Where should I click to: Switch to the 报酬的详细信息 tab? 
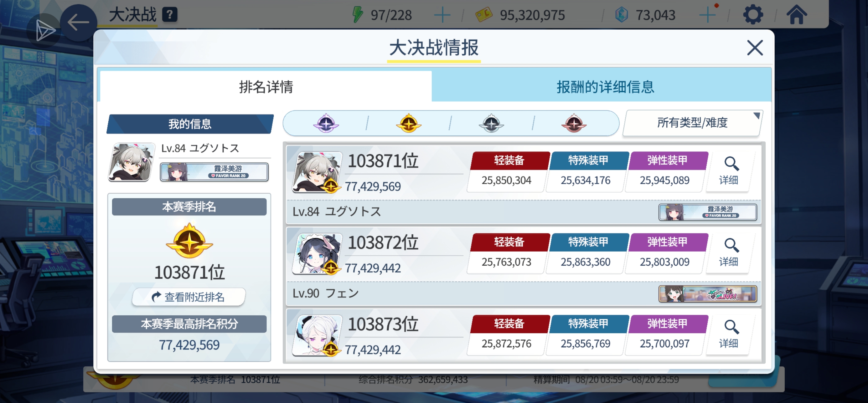(605, 87)
